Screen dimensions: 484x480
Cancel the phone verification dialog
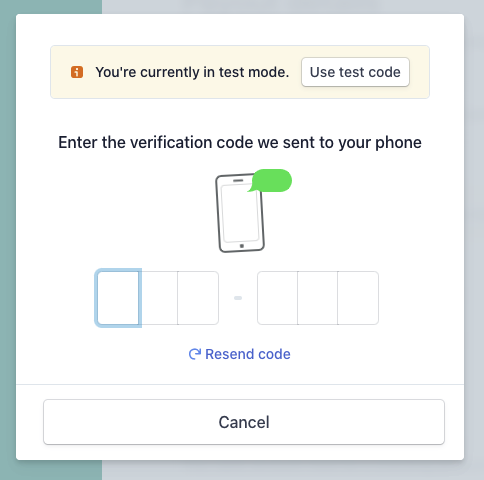[244, 422]
